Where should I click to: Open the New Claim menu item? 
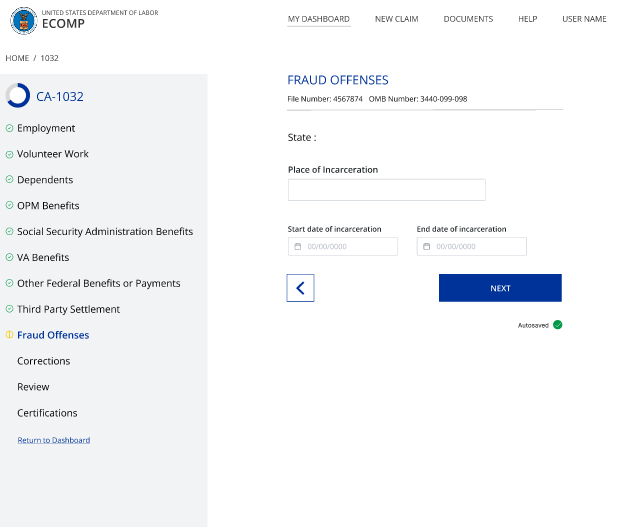[x=396, y=19]
